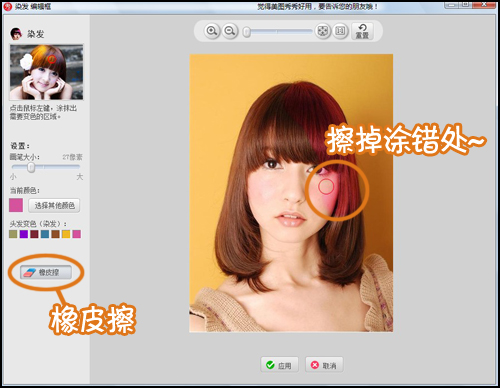Click the 选择其他颜色 button
The height and width of the screenshot is (388, 500).
pos(54,205)
